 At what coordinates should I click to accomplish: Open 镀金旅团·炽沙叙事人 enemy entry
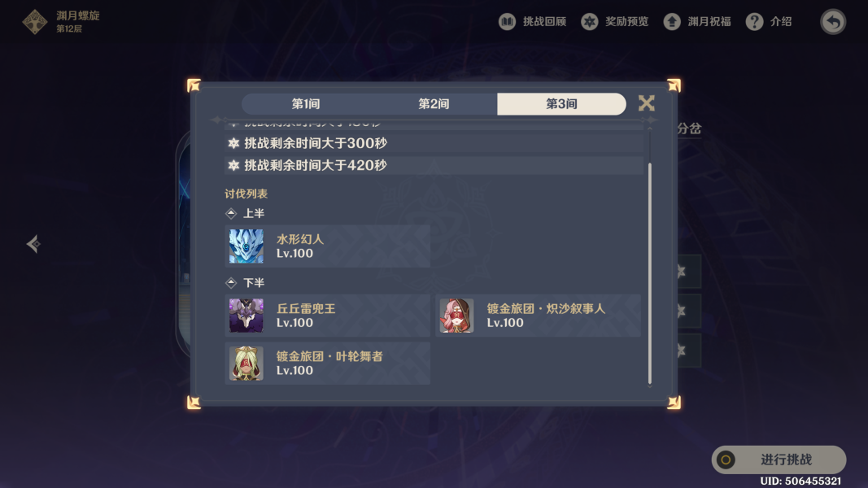point(538,316)
